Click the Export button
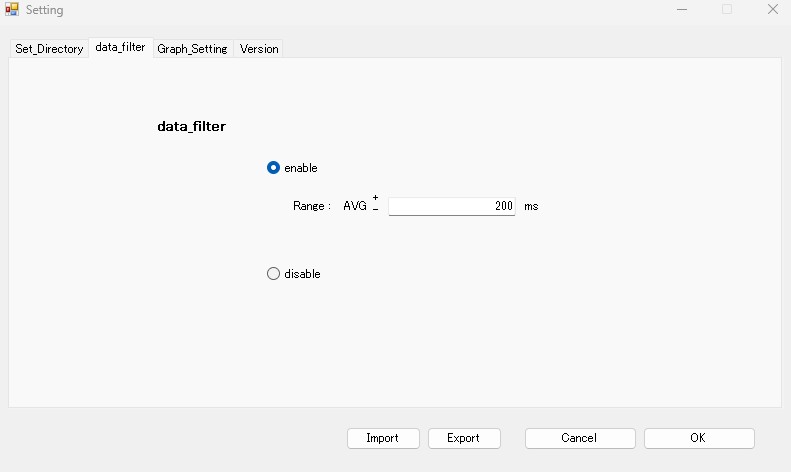The height and width of the screenshot is (472, 791). pyautogui.click(x=464, y=438)
